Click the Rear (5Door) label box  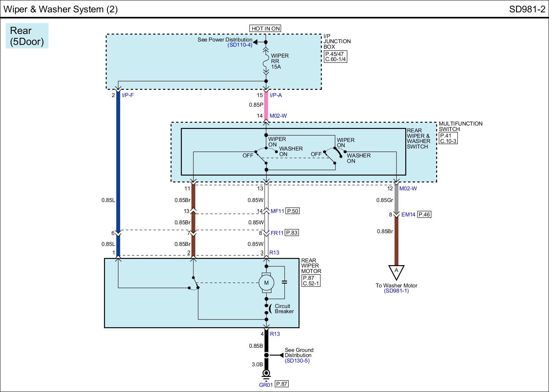tap(27, 36)
